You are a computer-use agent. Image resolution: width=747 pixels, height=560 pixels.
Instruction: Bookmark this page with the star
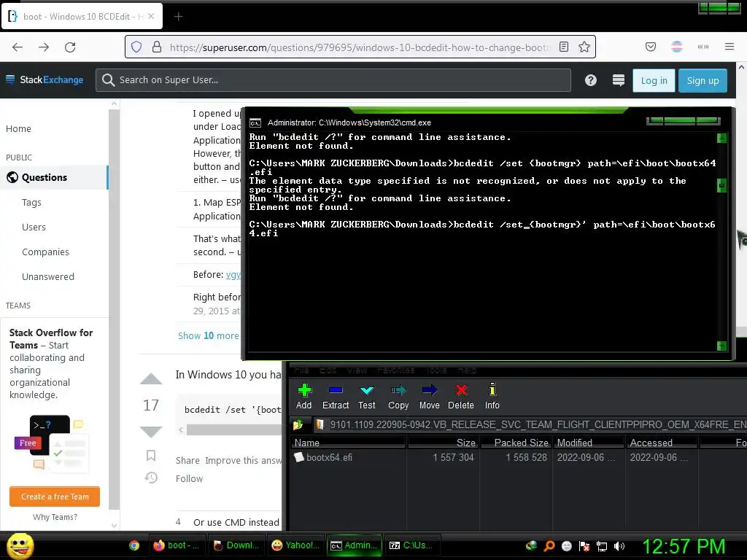coord(584,47)
